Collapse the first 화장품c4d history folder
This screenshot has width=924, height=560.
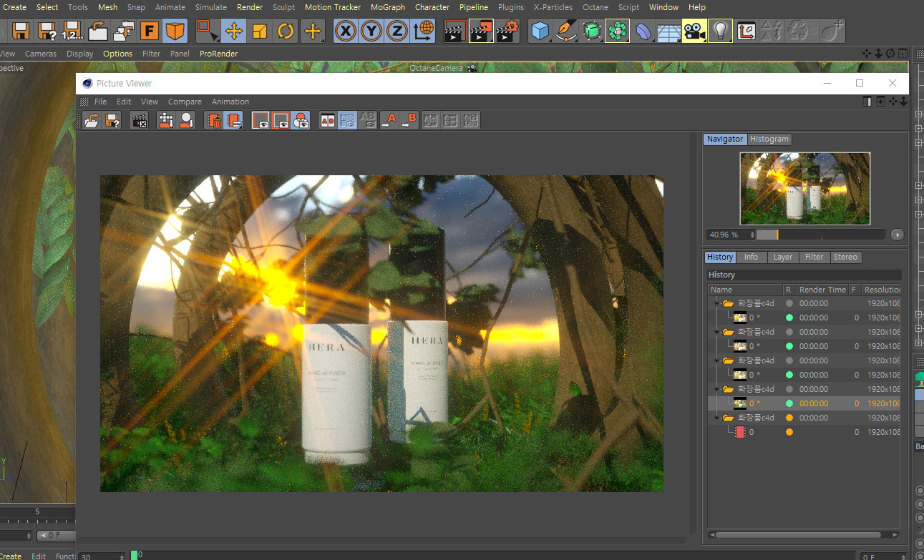(x=716, y=303)
